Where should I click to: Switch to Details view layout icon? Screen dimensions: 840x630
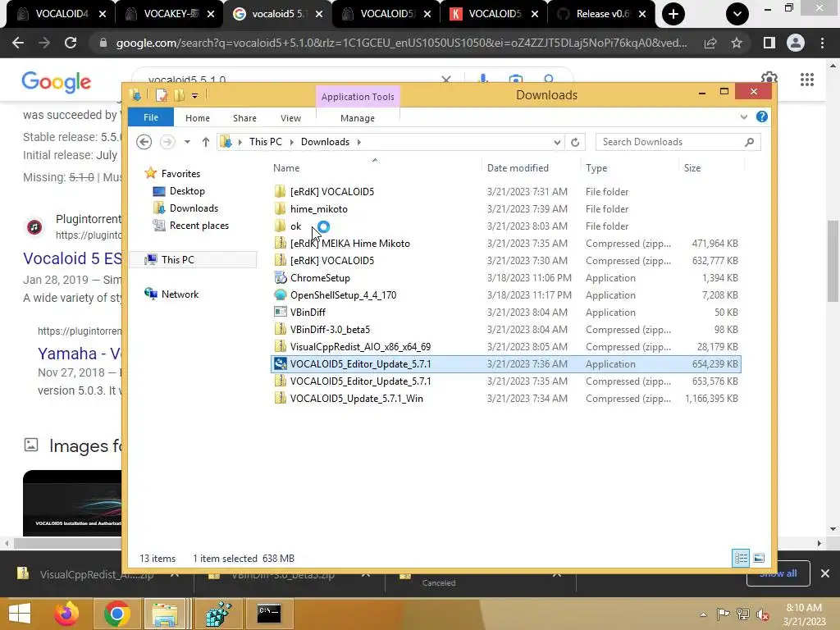(741, 558)
